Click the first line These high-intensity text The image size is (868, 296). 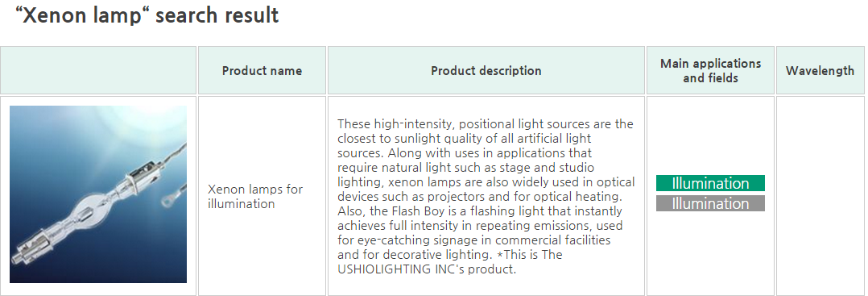(x=486, y=123)
